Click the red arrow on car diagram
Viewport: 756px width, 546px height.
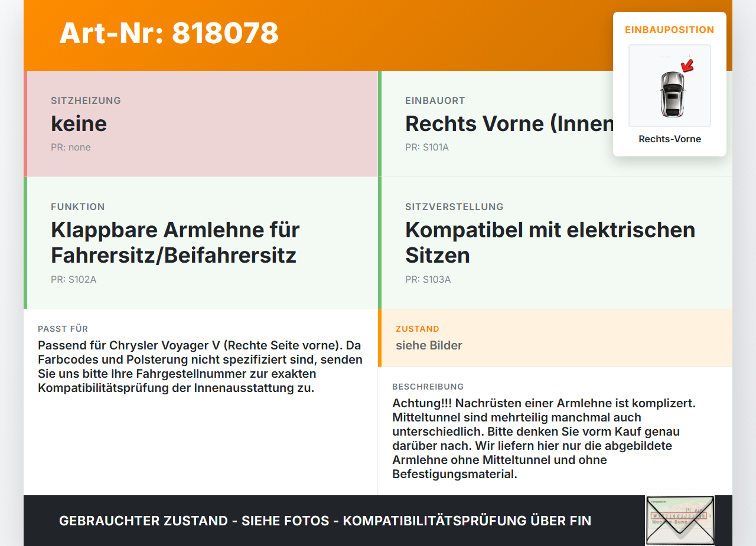click(x=687, y=65)
